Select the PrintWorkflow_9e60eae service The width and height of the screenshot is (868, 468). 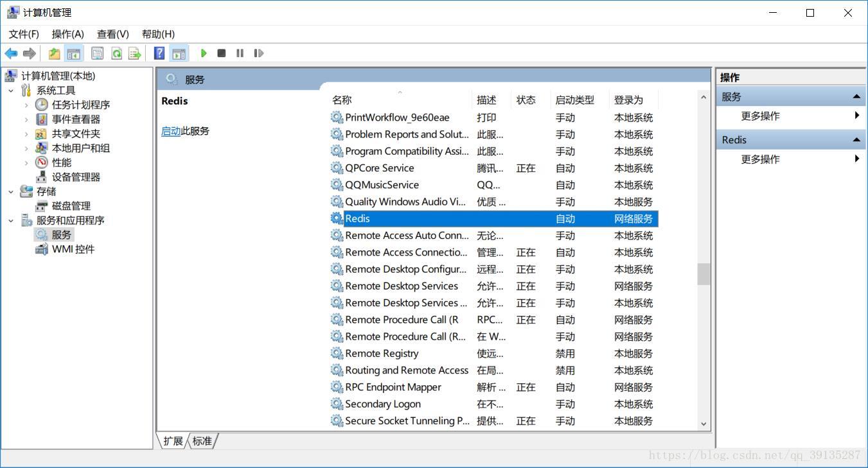pos(493,117)
